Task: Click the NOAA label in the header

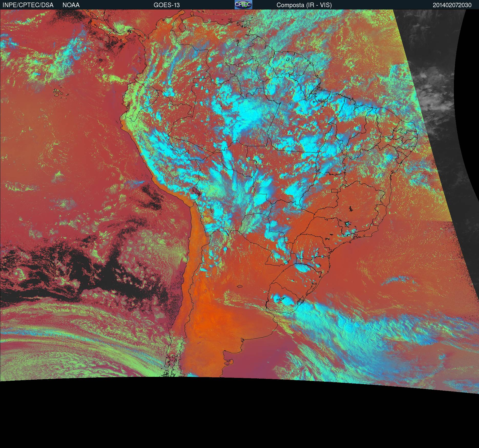Action: click(x=71, y=5)
